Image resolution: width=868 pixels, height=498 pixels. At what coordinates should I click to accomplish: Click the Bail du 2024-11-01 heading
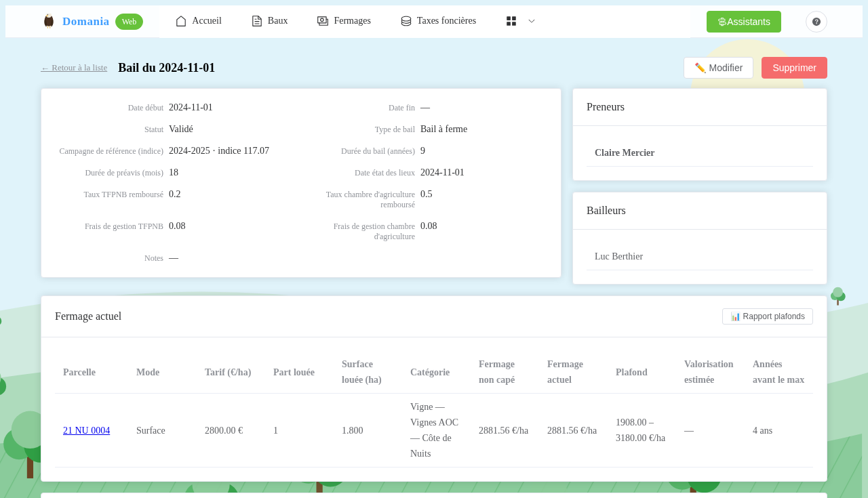tap(166, 68)
